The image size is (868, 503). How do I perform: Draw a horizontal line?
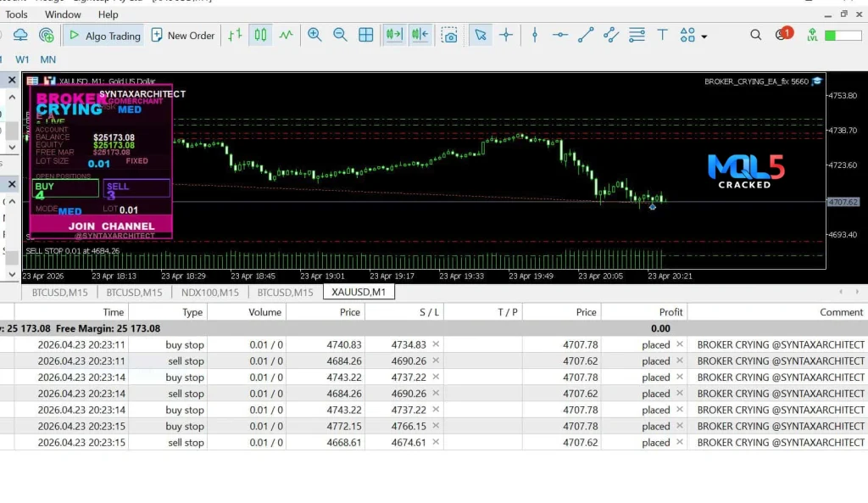[x=560, y=36]
